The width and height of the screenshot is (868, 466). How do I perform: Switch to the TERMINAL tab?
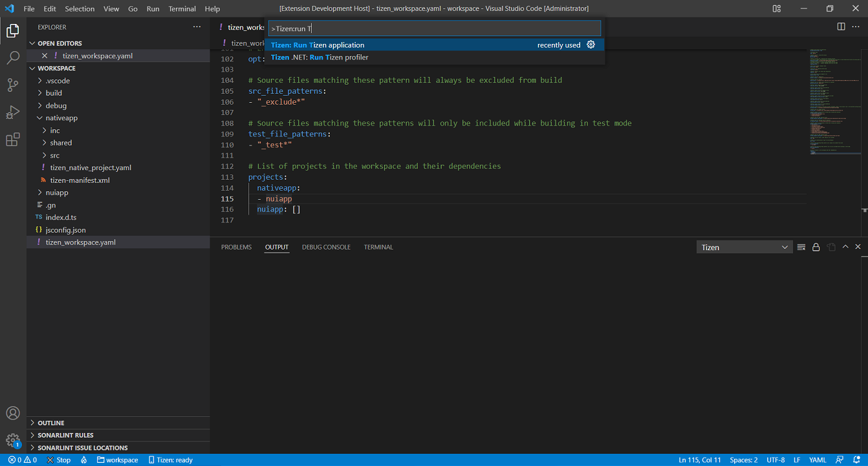[378, 246]
